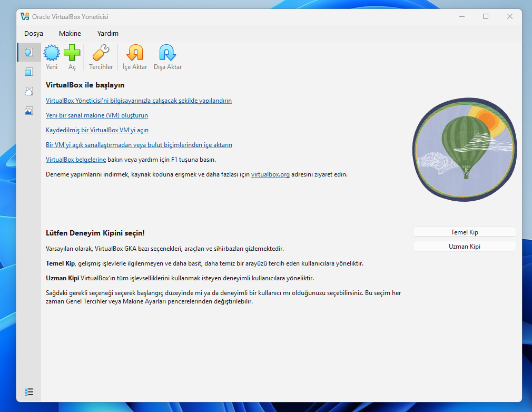Maximize the VirtualBox window

click(x=486, y=16)
